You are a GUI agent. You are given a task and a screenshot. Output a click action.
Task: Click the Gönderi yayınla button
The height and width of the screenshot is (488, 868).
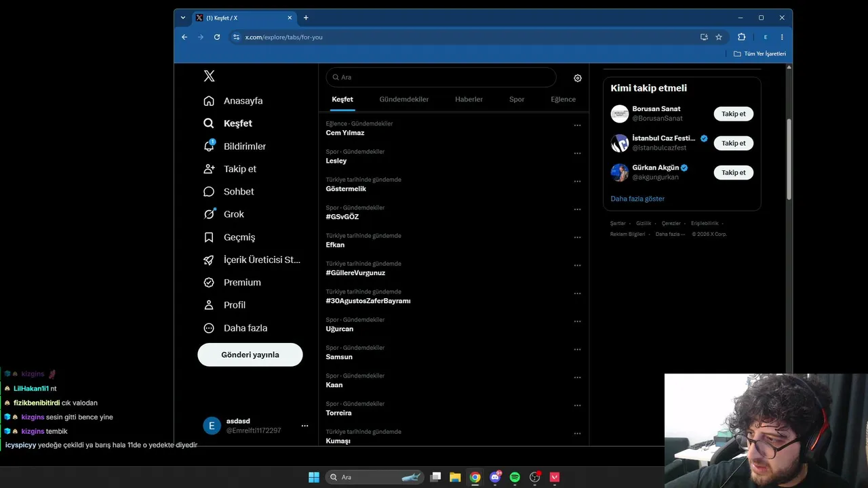click(x=250, y=354)
